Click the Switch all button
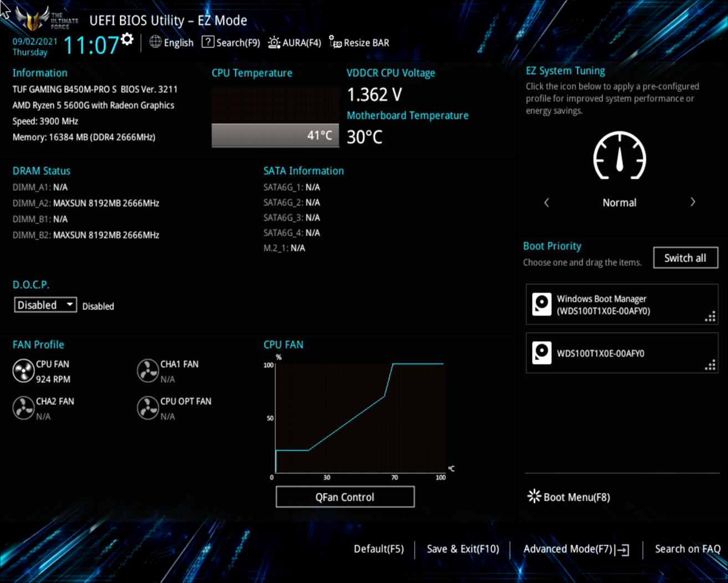The height and width of the screenshot is (583, 728). click(x=685, y=258)
